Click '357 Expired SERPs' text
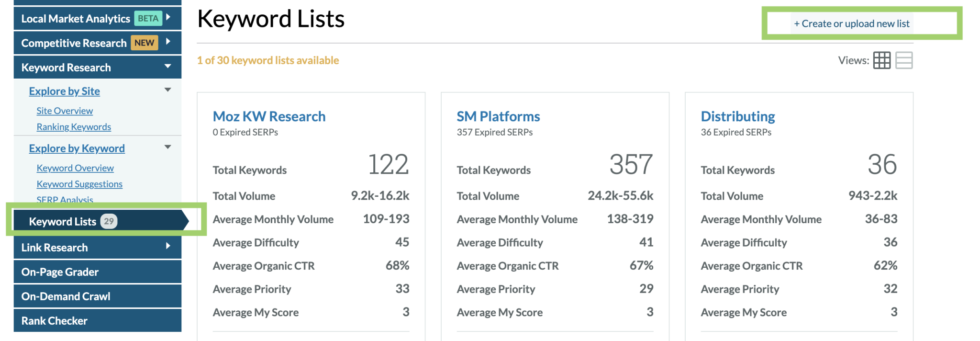Viewport: 980px width, 341px height. tap(495, 132)
